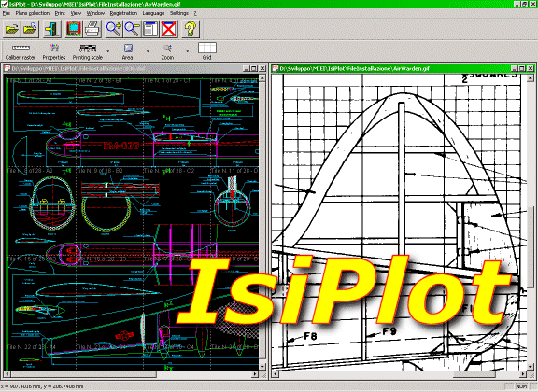Click left arrow of left window horizontal scrollbar
The image size is (538, 392).
coord(7,374)
